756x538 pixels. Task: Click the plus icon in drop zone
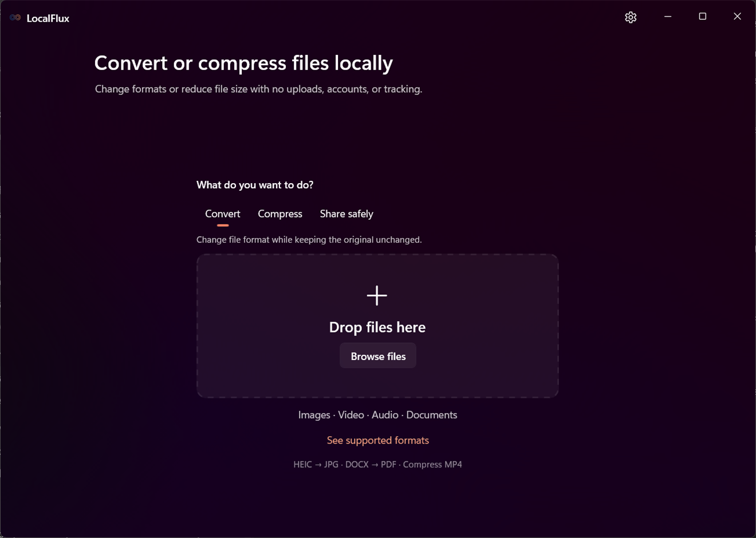[377, 295]
